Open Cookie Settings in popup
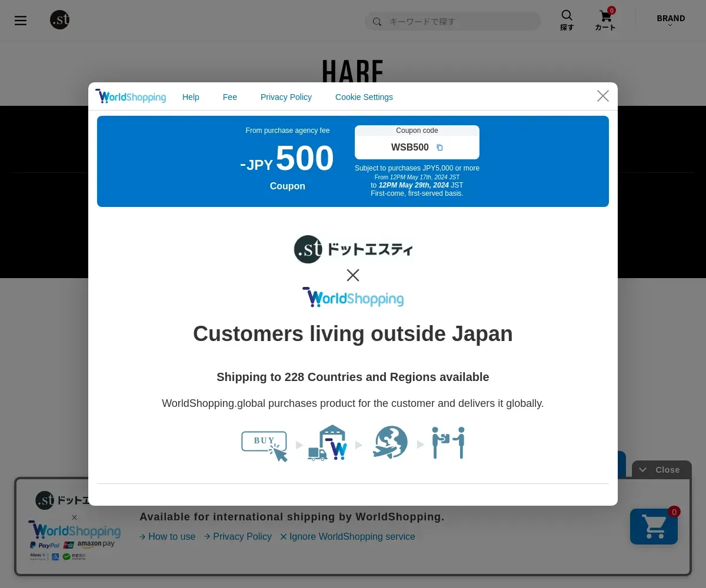Screen dimensions: 706x588 pyautogui.click(x=364, y=97)
